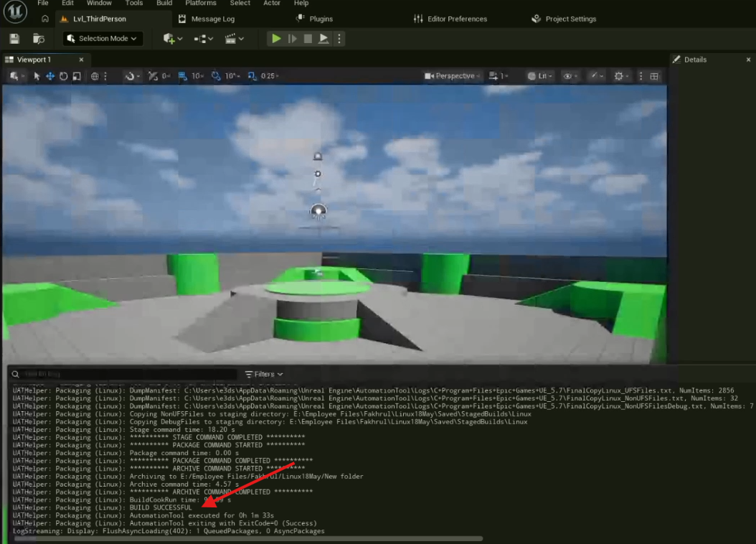Toggle surface snapping offset icon

(x=153, y=76)
